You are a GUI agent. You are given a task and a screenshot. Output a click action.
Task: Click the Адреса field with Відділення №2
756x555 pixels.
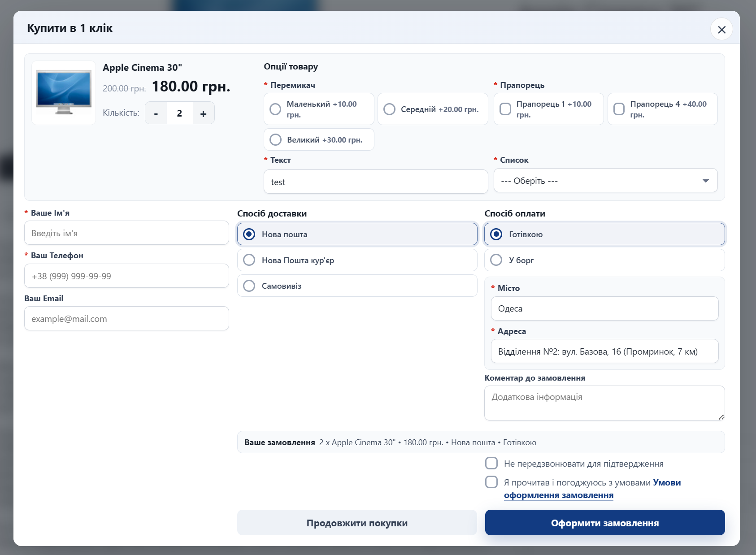604,351
